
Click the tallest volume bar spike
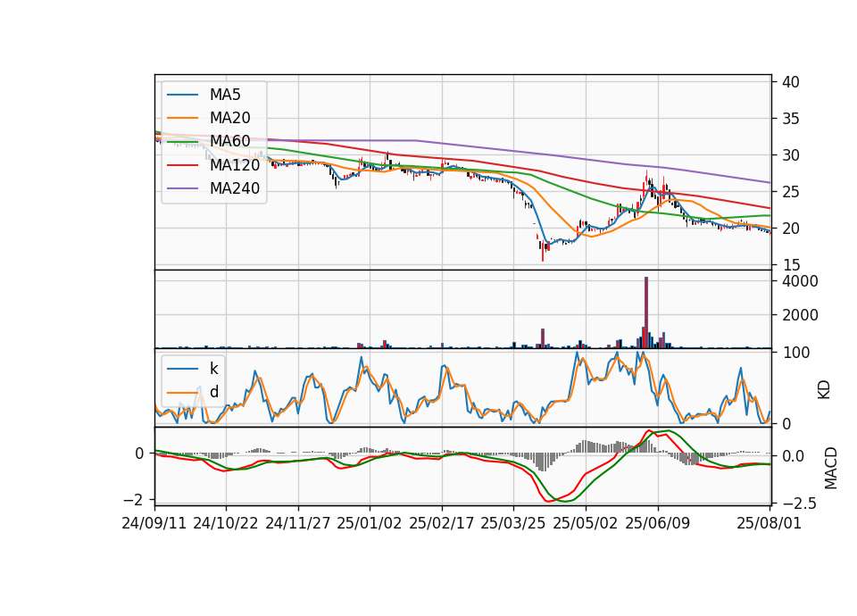[646, 312]
